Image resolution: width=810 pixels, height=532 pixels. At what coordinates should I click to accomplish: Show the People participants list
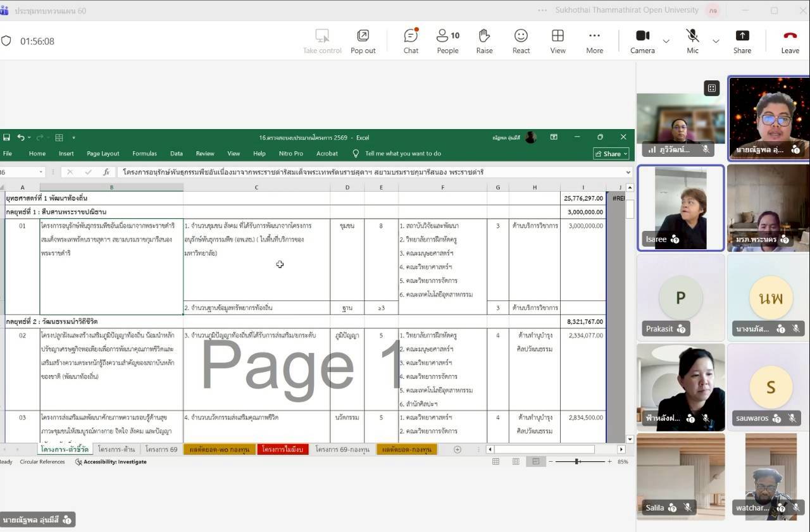tap(447, 41)
